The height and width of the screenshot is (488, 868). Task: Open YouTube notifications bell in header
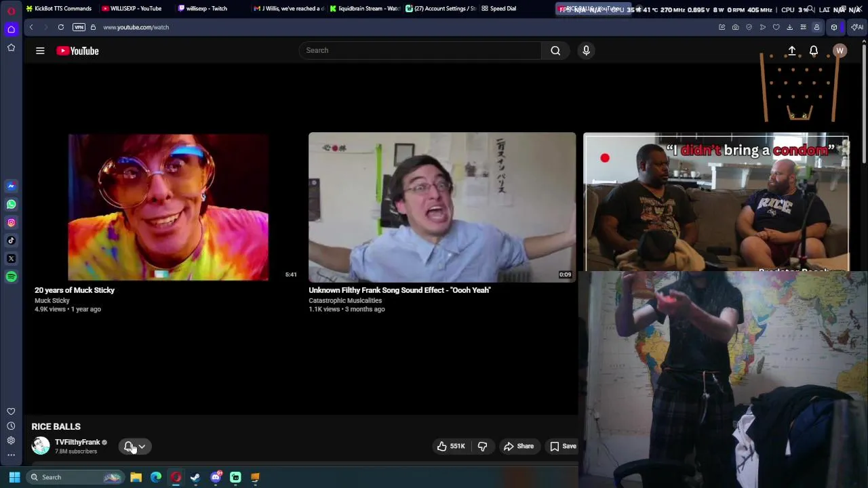coord(814,51)
